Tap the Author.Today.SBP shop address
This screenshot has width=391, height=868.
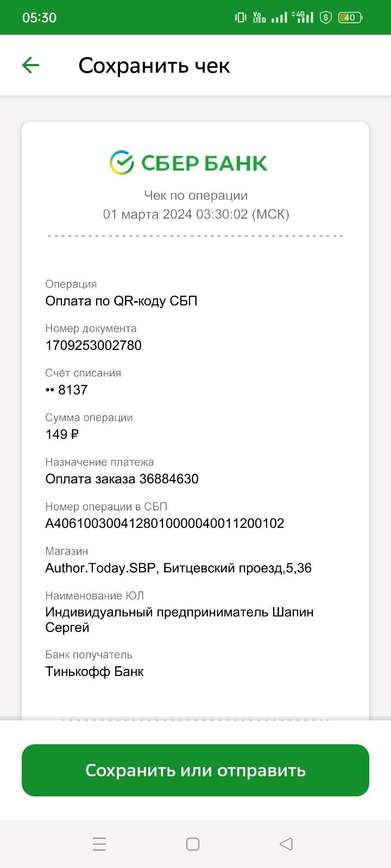(x=178, y=568)
